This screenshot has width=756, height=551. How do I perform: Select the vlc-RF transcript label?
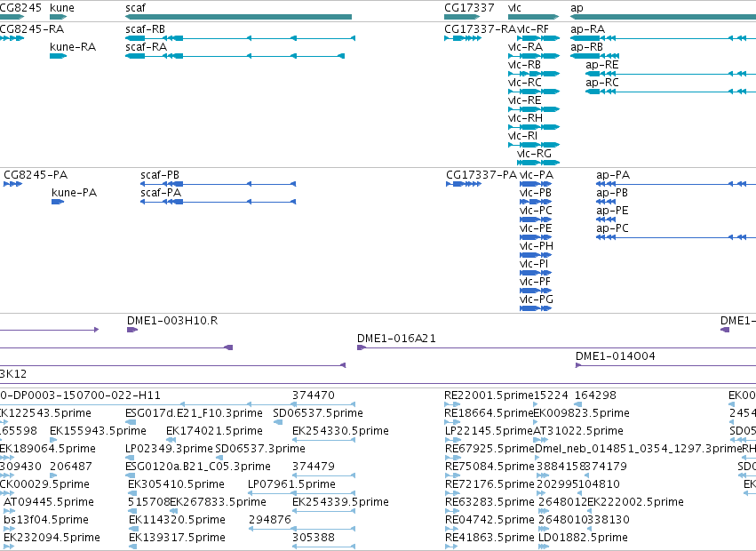(533, 29)
